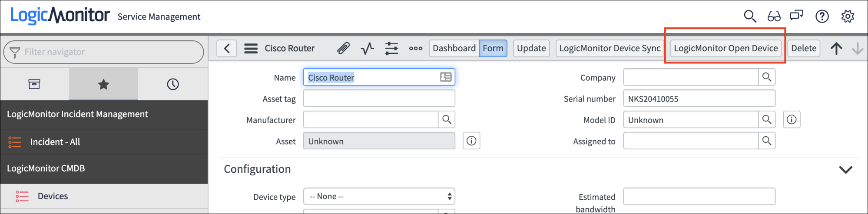Viewport: 868px width, 214px height.
Task: Open the help question mark icon
Action: click(822, 16)
